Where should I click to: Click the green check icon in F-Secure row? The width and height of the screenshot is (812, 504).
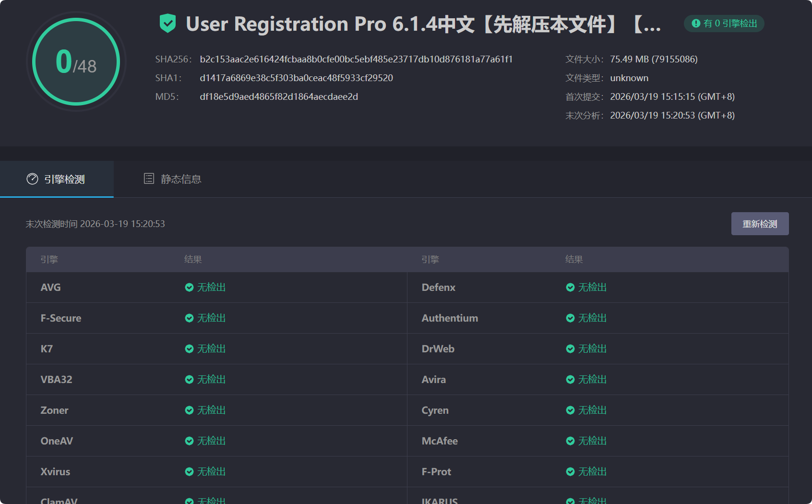(189, 318)
